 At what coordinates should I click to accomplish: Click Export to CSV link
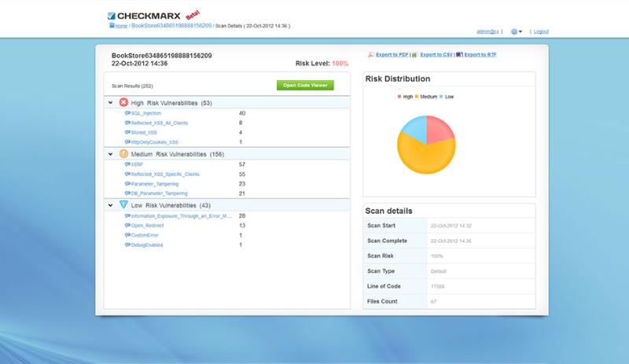tap(436, 54)
